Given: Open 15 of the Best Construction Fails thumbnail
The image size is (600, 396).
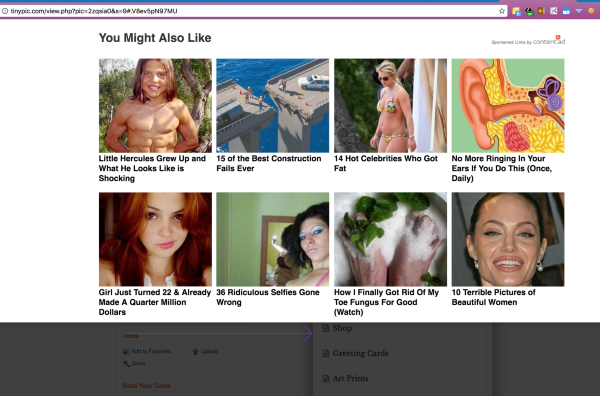Looking at the screenshot, I should (x=272, y=106).
